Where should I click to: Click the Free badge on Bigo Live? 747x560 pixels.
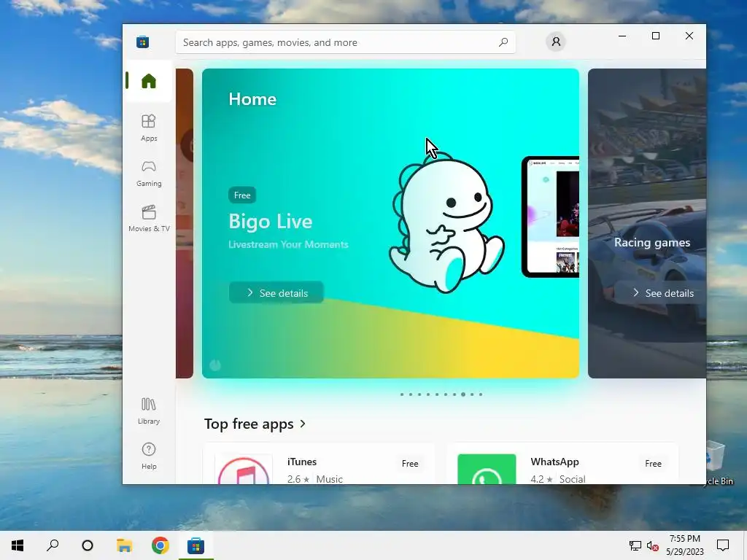(x=242, y=195)
